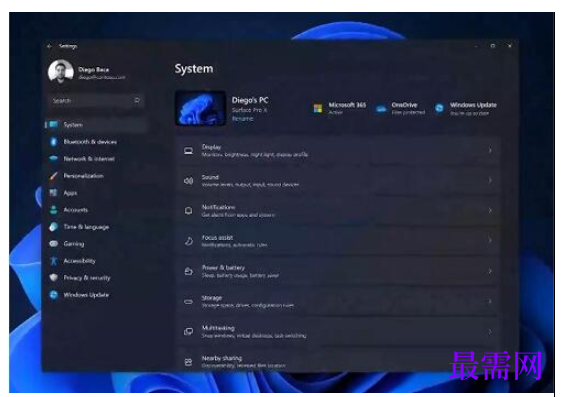Open Windows Update icon in sidebar
This screenshot has width=561, height=397.
pos(53,295)
